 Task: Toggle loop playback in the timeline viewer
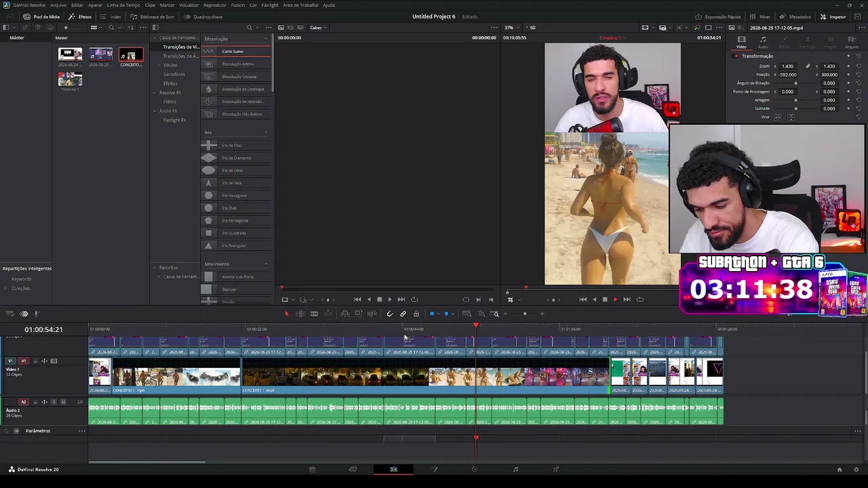[639, 300]
